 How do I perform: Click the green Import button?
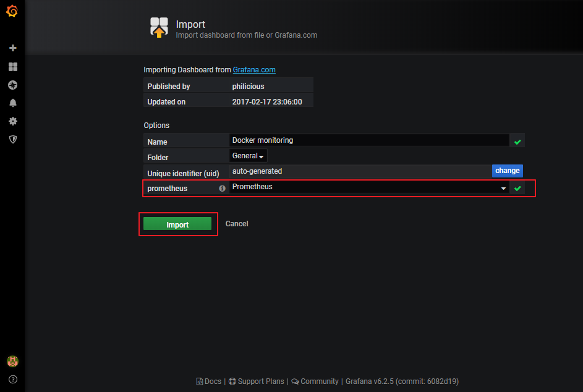pos(177,224)
